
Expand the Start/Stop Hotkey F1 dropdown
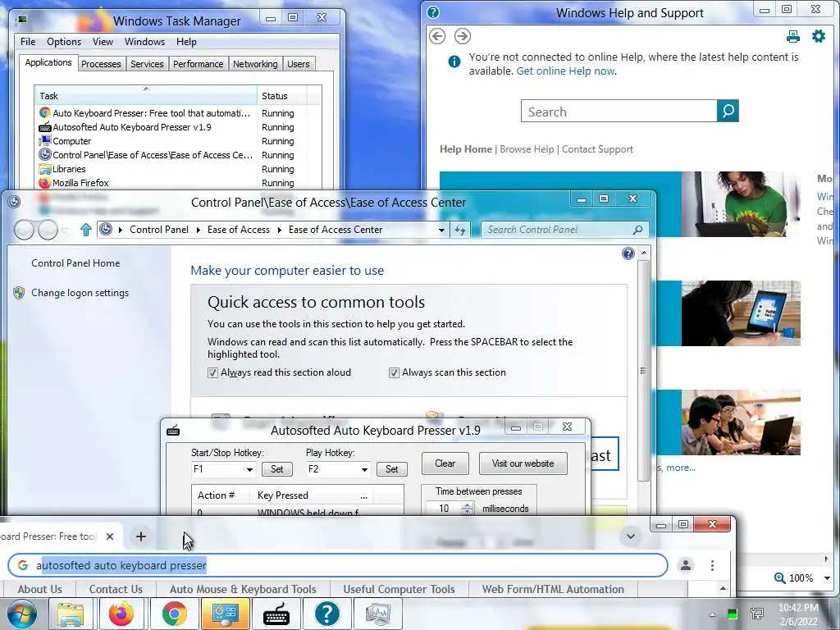pos(249,470)
